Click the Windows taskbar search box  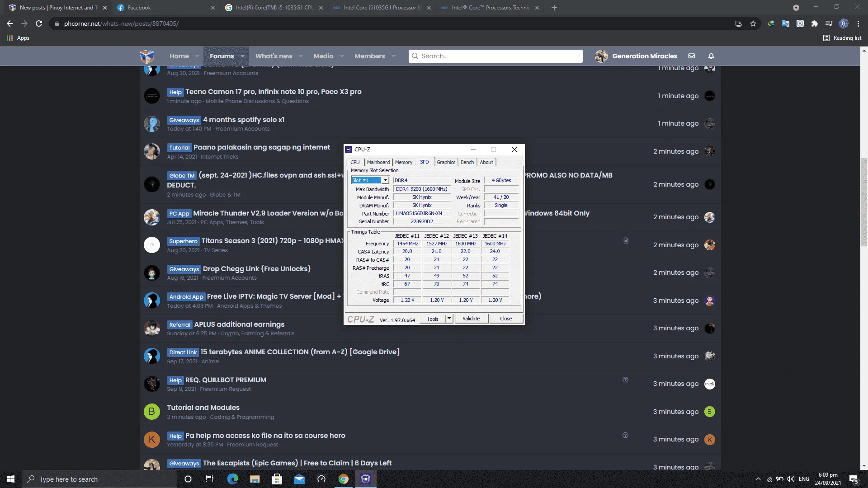pos(99,479)
